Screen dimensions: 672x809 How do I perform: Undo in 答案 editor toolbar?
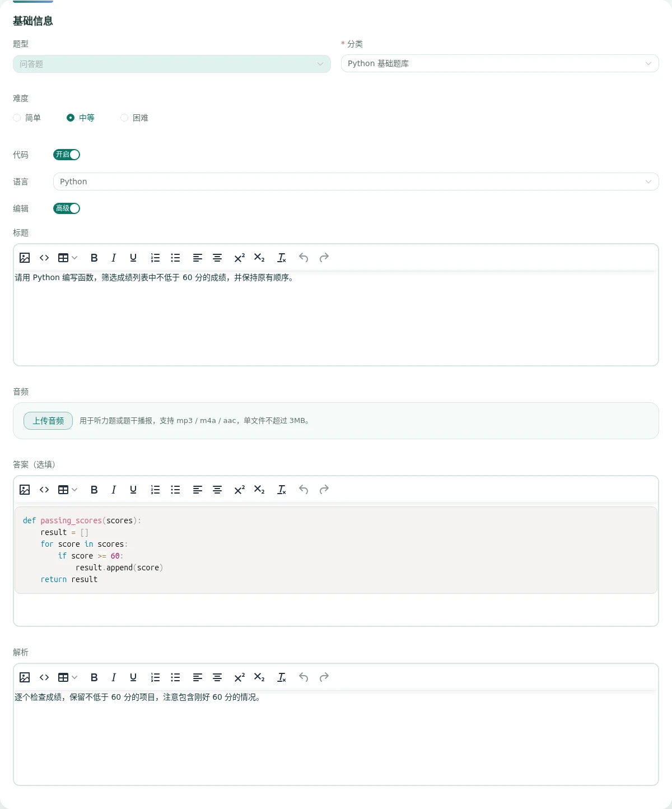(304, 490)
